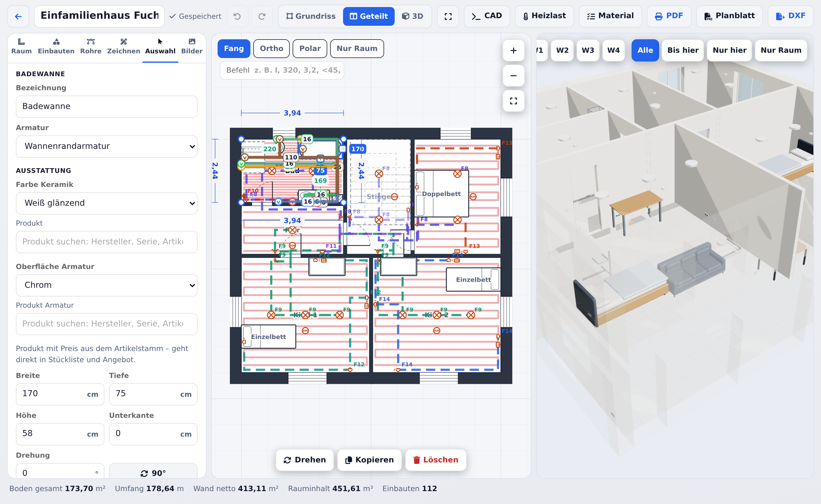Click the Bezeichnung field Badewanne
This screenshot has width=821, height=504.
click(x=107, y=106)
